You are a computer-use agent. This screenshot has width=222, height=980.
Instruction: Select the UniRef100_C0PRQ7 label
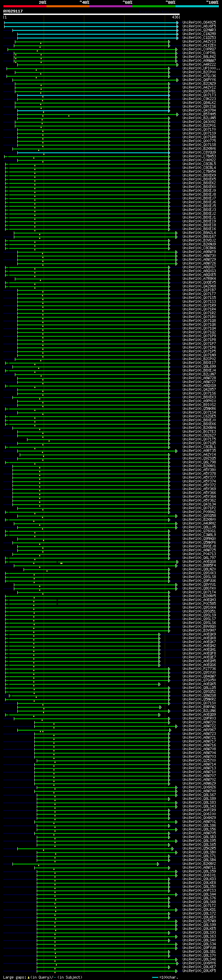tap(199, 49)
